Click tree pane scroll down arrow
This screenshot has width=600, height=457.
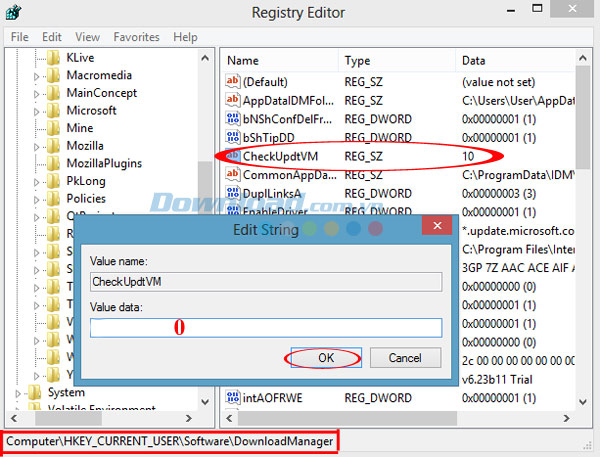pos(205,402)
